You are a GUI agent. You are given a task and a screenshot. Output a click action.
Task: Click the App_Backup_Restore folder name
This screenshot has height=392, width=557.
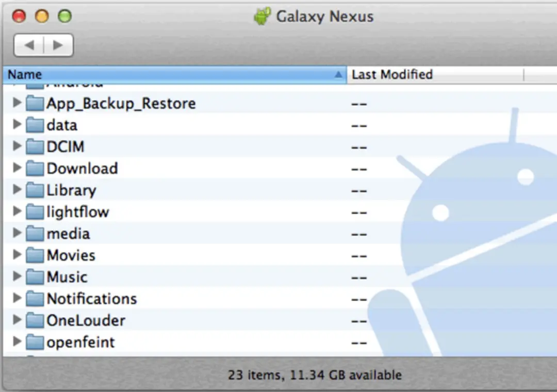coord(121,104)
